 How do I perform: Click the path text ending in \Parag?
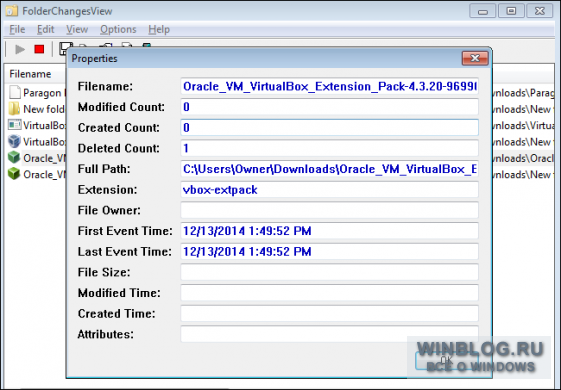pyautogui.click(x=523, y=93)
